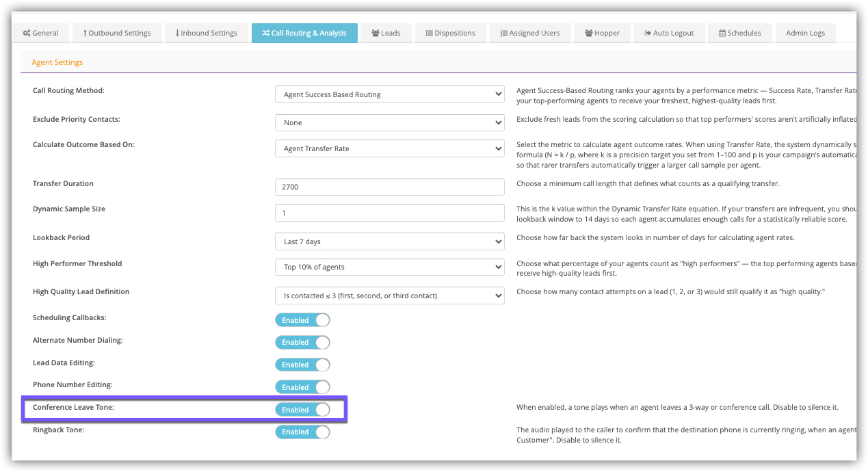Open the Call Routing Method dropdown

coord(389,94)
